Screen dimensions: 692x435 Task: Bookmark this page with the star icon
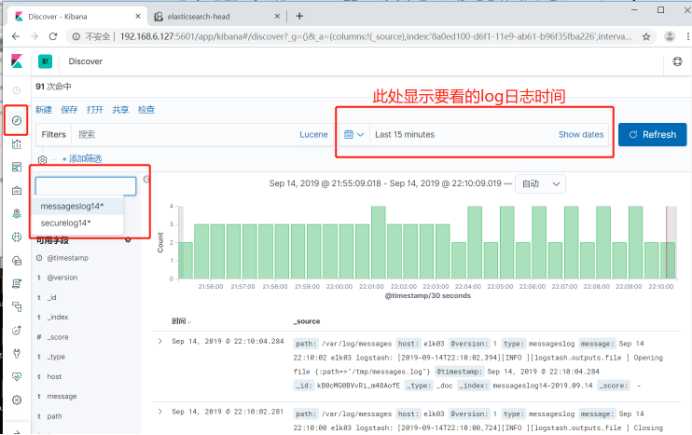pyautogui.click(x=646, y=37)
